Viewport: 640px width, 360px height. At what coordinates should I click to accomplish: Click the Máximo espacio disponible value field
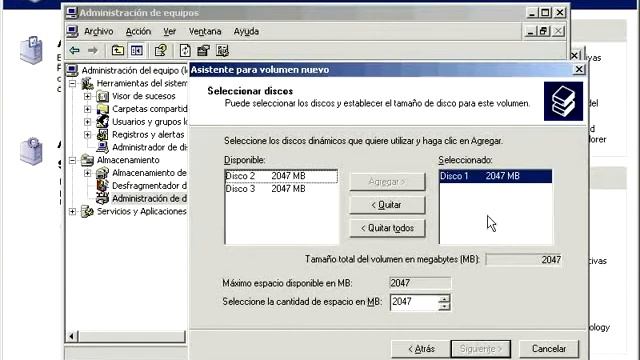(x=420, y=283)
